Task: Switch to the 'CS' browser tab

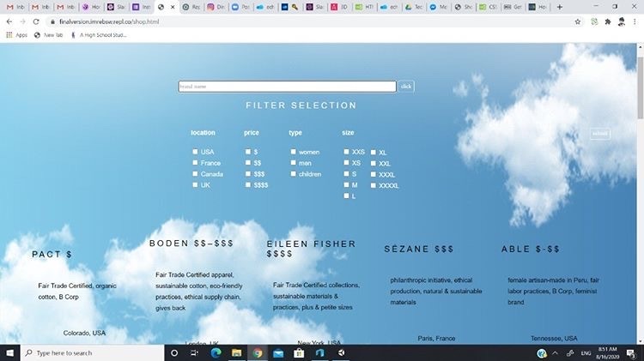Action: tap(488, 7)
